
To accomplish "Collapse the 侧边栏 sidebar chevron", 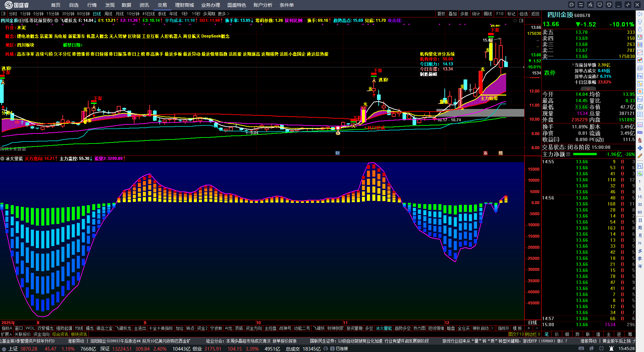I will 539,334.
